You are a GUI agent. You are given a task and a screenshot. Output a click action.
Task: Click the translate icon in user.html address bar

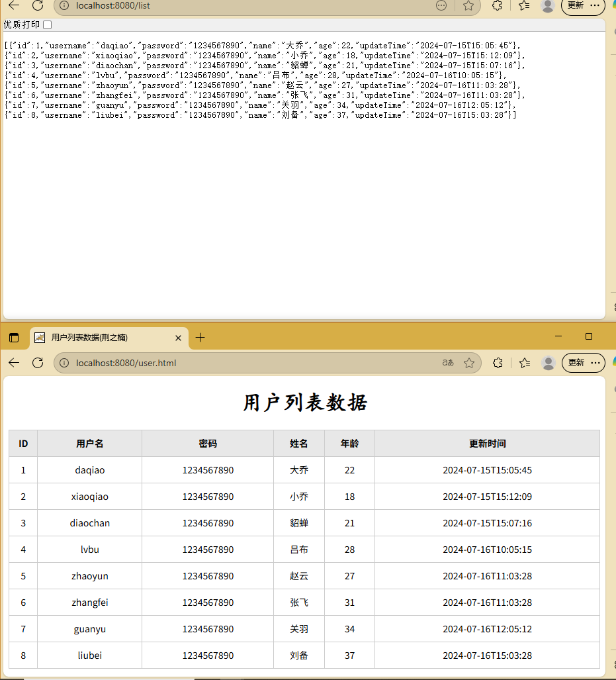448,363
